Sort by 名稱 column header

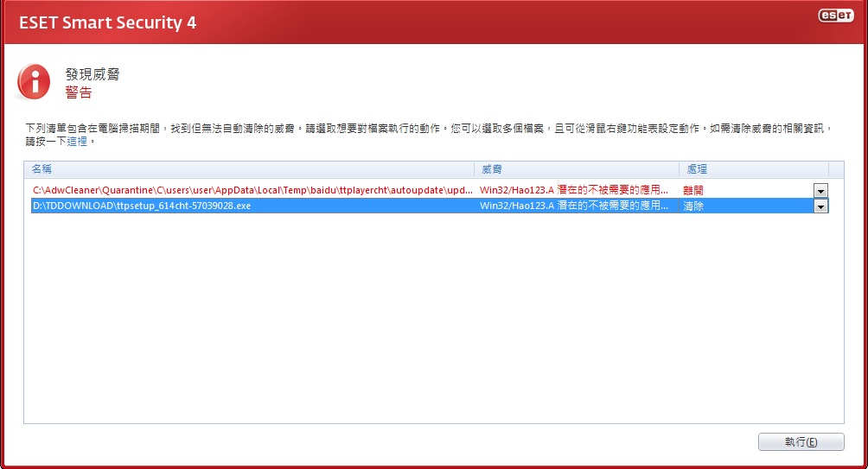(249, 169)
